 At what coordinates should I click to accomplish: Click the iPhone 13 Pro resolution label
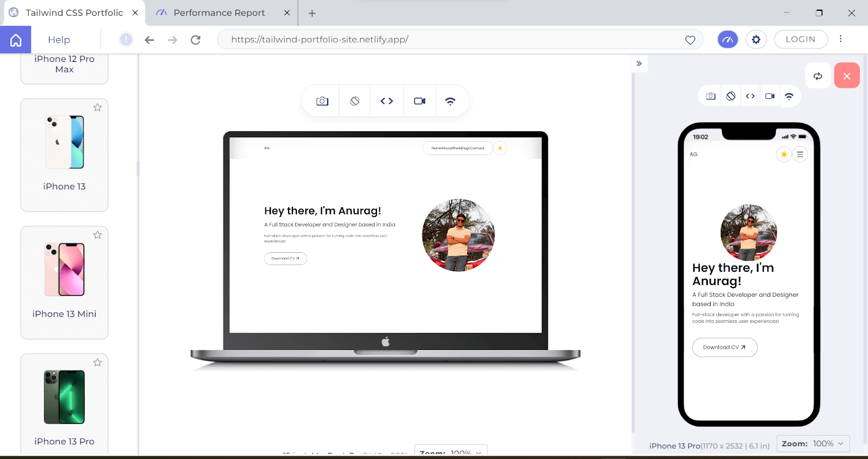[x=709, y=446]
